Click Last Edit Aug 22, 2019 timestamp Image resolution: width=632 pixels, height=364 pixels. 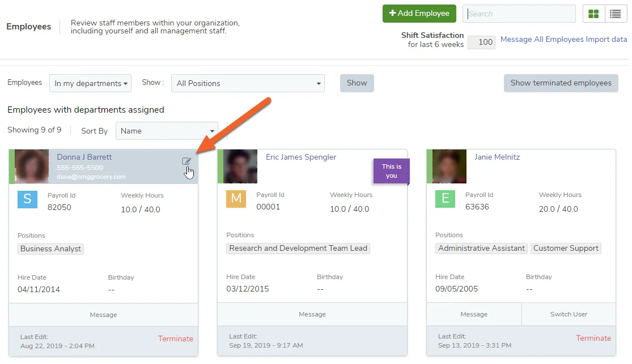58,346
